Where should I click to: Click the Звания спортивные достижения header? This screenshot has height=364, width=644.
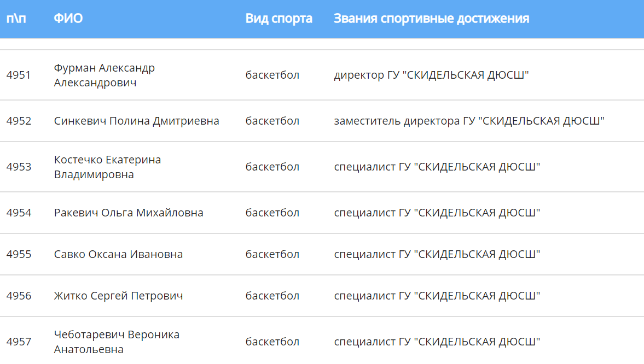(431, 19)
